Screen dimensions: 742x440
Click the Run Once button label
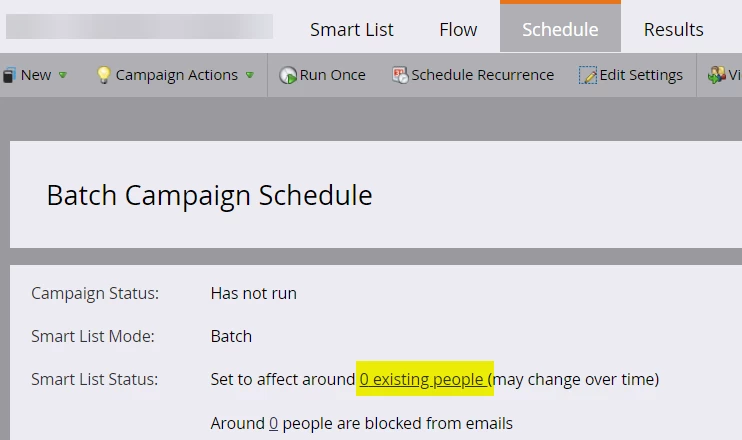[332, 75]
